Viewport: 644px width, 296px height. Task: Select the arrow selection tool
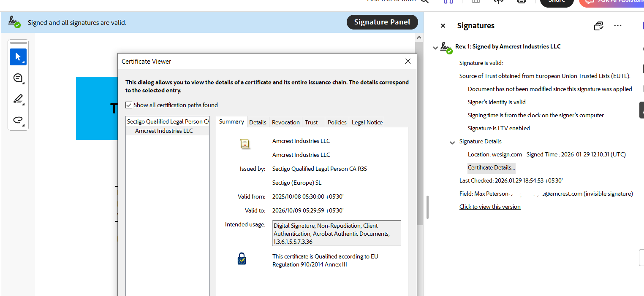coord(18,57)
